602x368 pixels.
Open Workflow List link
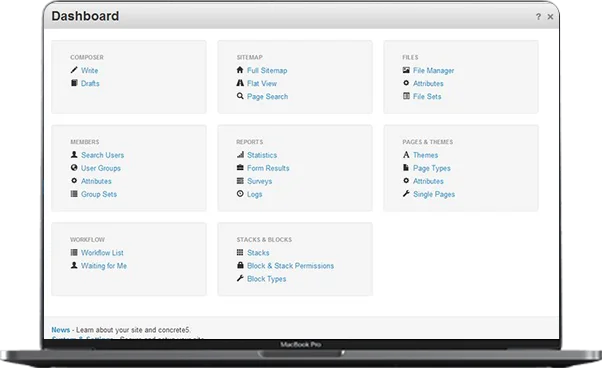[x=102, y=252]
